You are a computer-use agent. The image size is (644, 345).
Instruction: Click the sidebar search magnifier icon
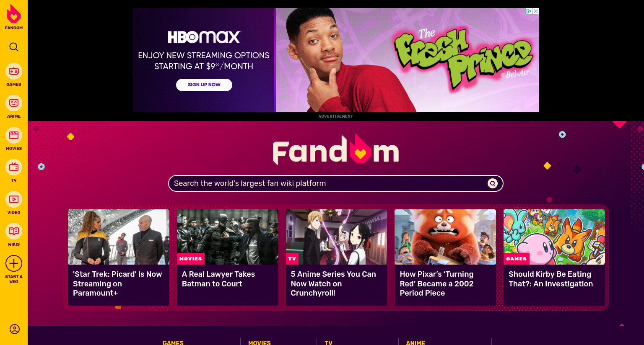coord(14,47)
